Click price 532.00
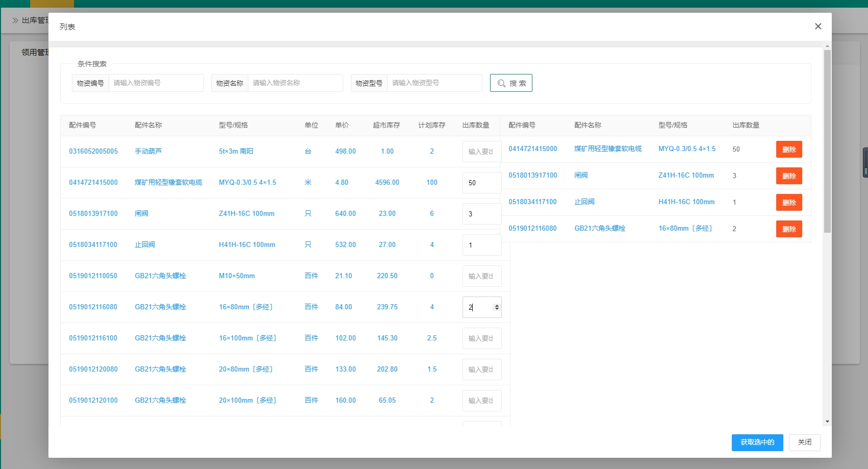 (346, 245)
